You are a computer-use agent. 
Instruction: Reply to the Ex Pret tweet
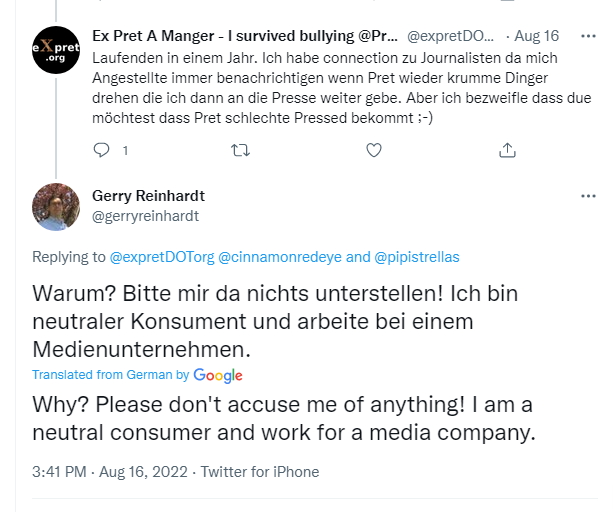[x=101, y=150]
